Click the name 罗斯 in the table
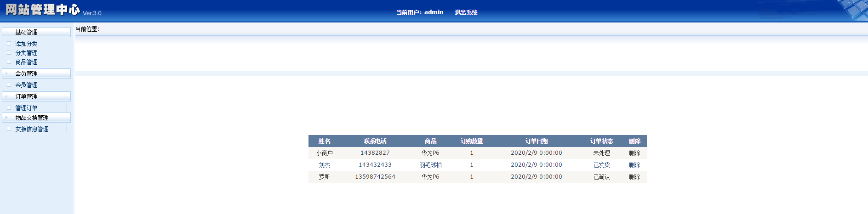 (324, 177)
